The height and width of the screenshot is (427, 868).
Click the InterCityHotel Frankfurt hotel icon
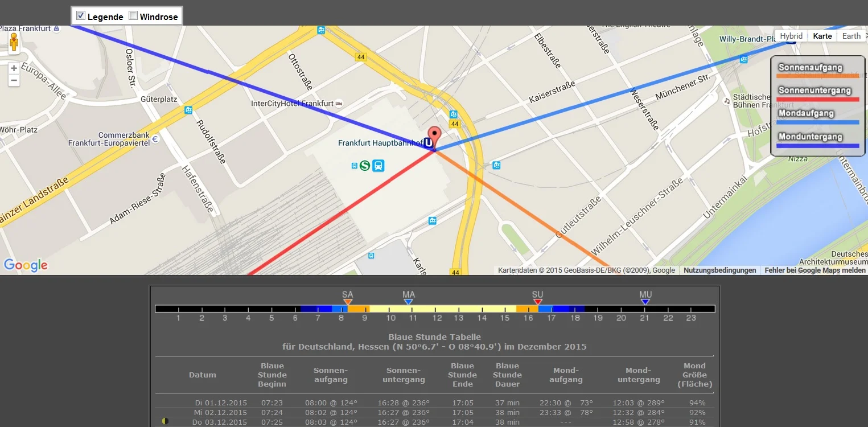339,104
